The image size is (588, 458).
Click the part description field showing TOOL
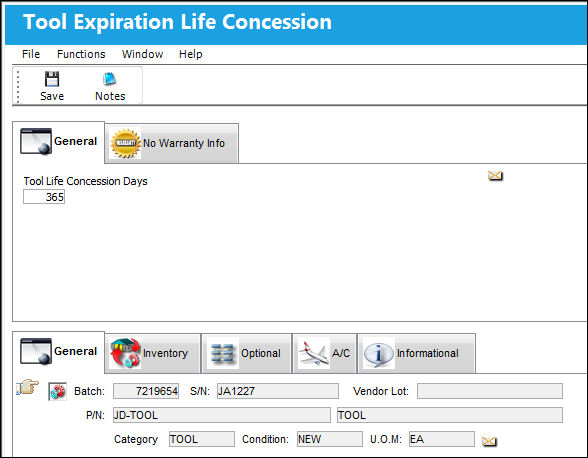click(450, 415)
